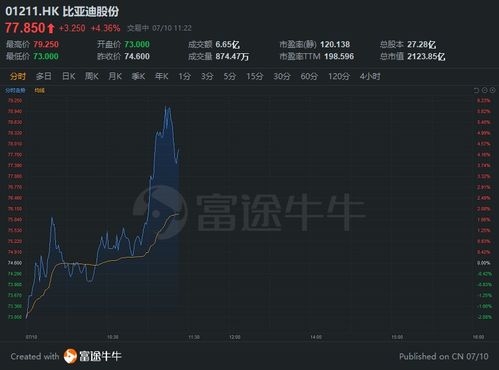Viewport: 499px width, 370px height.
Task: Click the price change value +3.250
Action: click(72, 28)
